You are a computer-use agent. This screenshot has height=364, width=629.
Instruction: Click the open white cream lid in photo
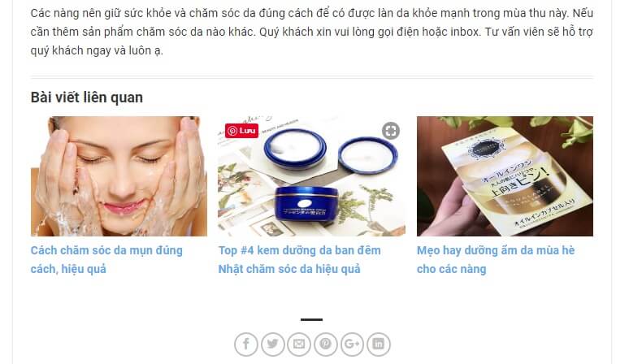(x=368, y=155)
